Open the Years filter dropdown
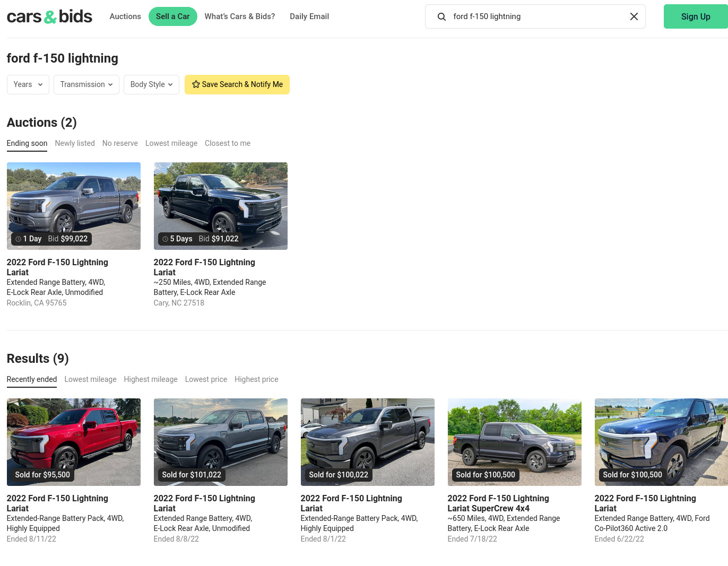This screenshot has width=728, height=566. pyautogui.click(x=28, y=84)
